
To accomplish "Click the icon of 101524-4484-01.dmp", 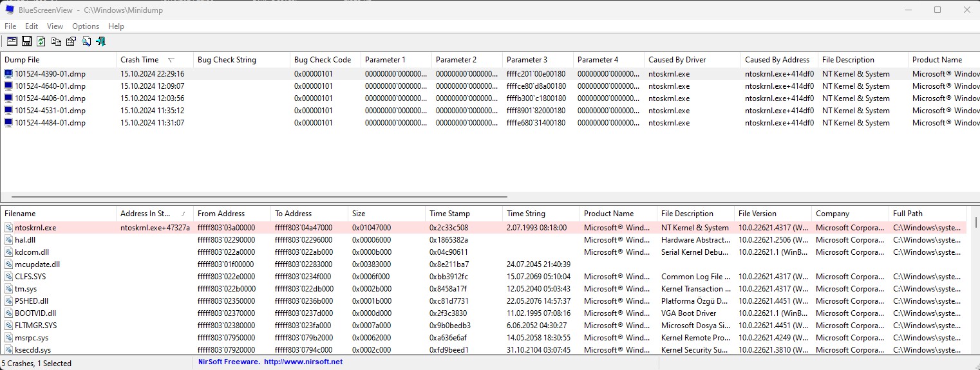I will [8, 123].
